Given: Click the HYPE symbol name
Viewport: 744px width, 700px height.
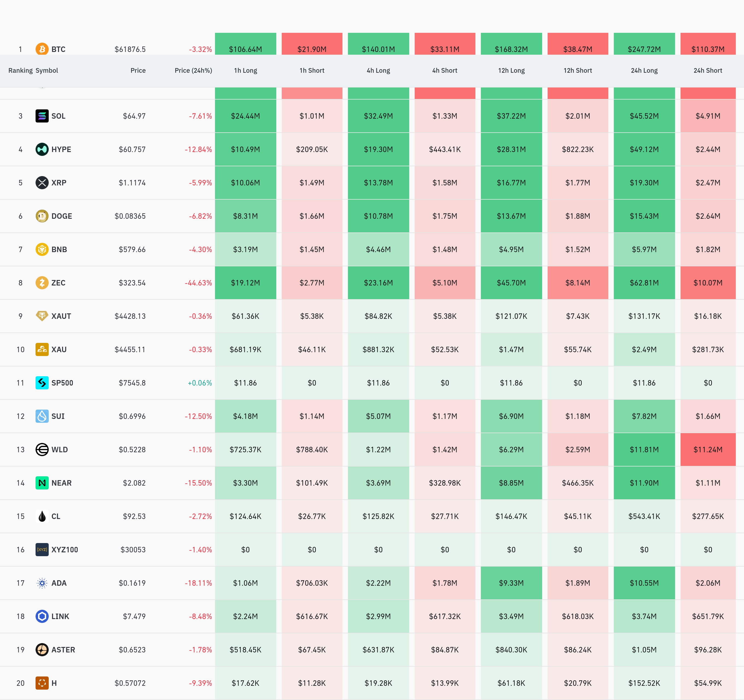Looking at the screenshot, I should [x=61, y=149].
